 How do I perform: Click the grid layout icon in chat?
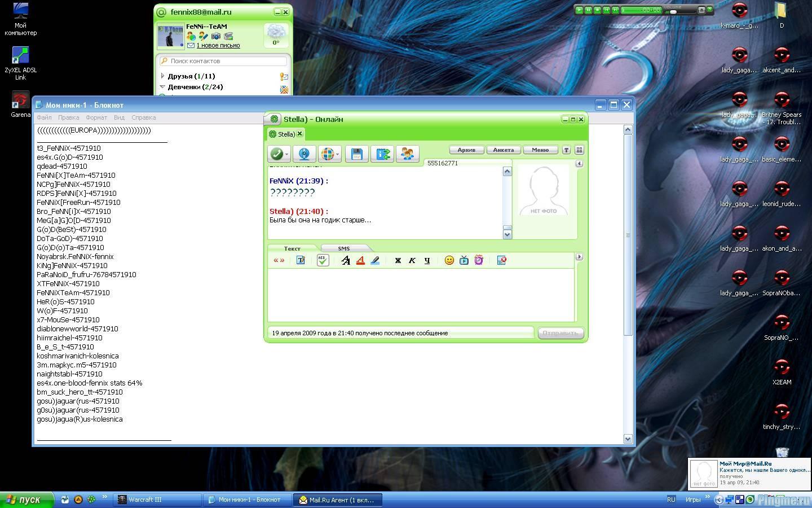579,150
